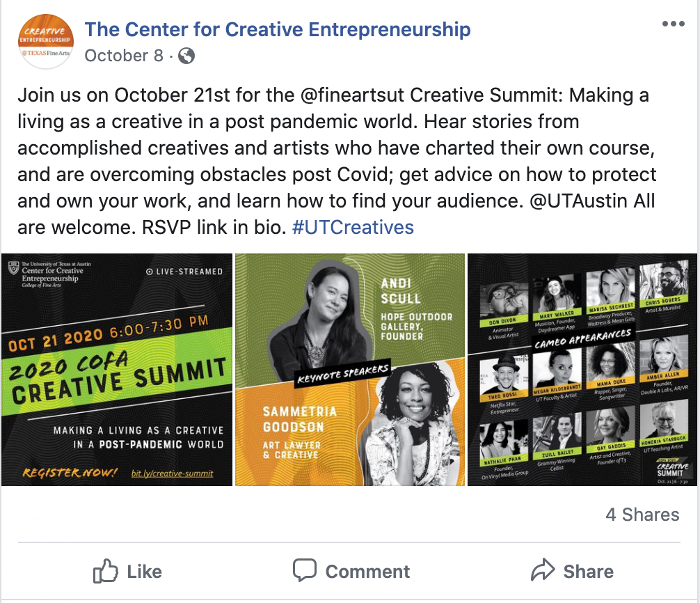This screenshot has height=603, width=700.
Task: Click the Comment speech bubble icon
Action: point(305,570)
